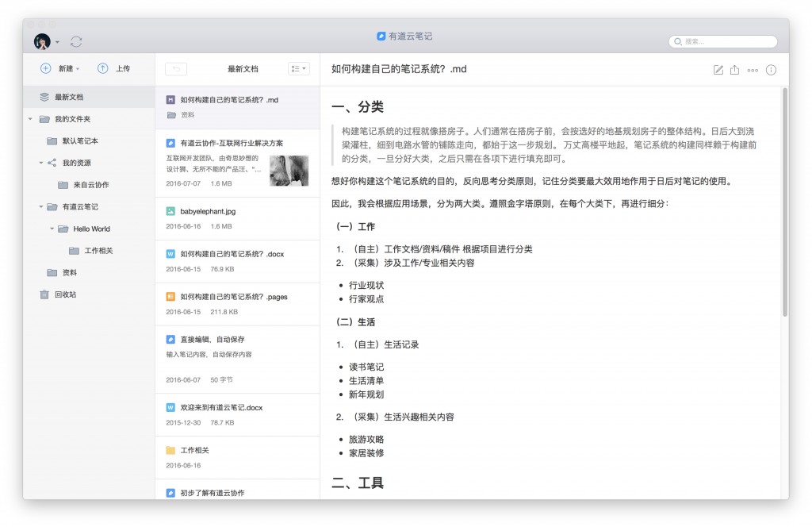Open 欢迎来到有道云笔记.docx
Viewport: 812px width, 527px height.
[x=238, y=415]
